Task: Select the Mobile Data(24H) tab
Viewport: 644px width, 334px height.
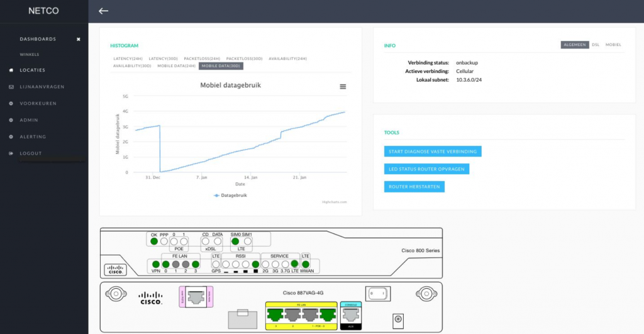Action: (176, 66)
